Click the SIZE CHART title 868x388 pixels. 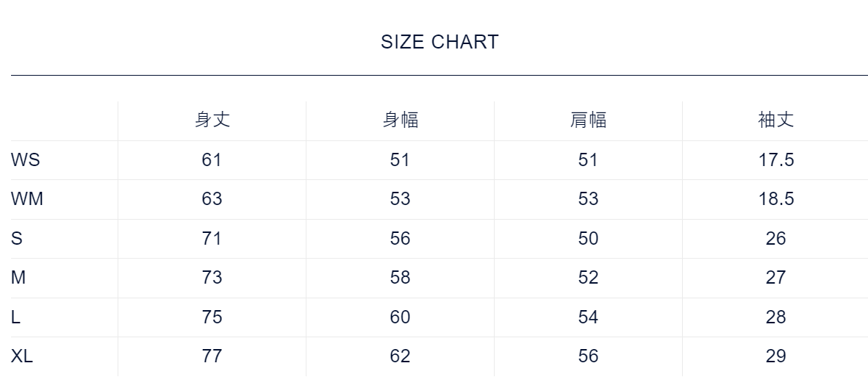pyautogui.click(x=440, y=42)
